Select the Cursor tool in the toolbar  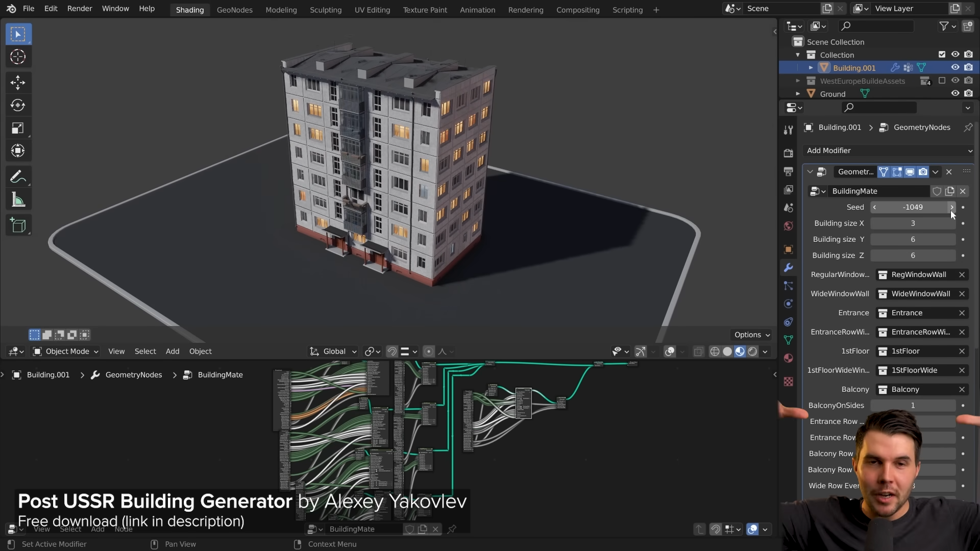coord(18,57)
